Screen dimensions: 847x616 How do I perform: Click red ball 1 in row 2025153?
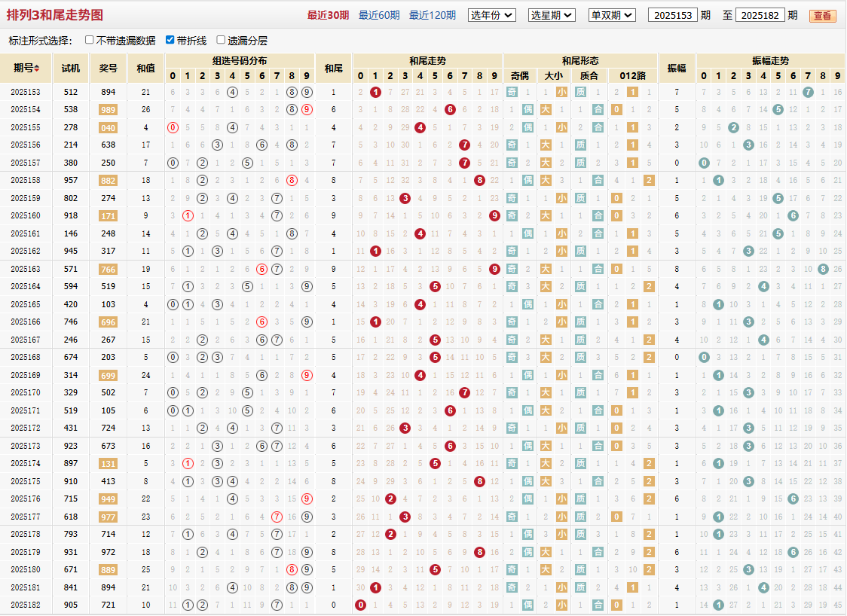[x=375, y=93]
